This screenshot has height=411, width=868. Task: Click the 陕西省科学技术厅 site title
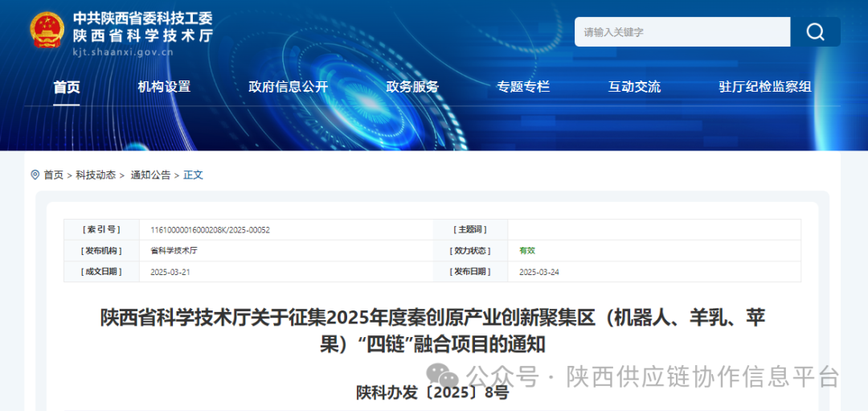pos(143,35)
